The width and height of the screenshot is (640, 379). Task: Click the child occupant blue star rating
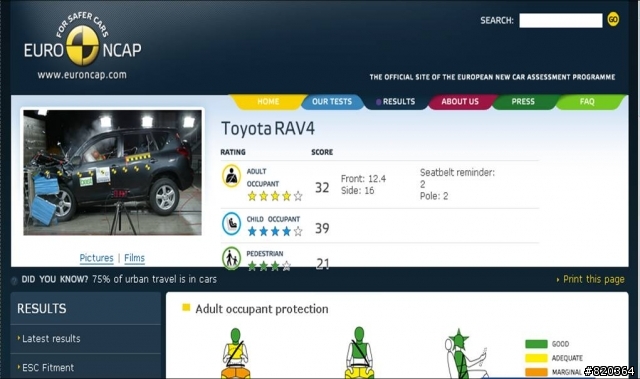275,231
